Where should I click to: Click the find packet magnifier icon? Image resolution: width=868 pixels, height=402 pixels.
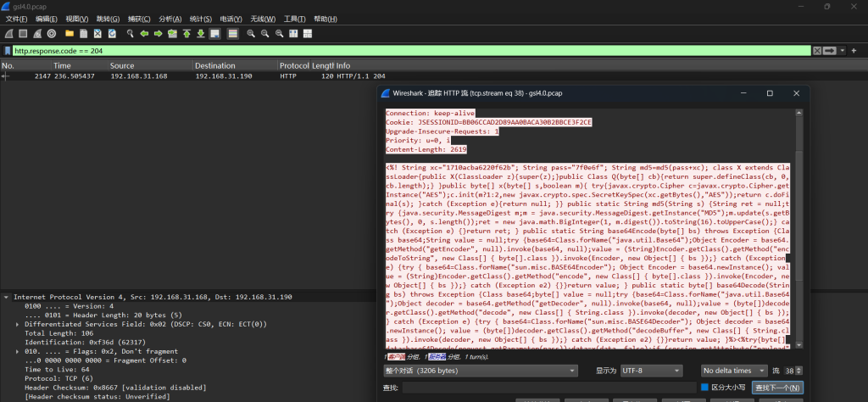pos(131,33)
